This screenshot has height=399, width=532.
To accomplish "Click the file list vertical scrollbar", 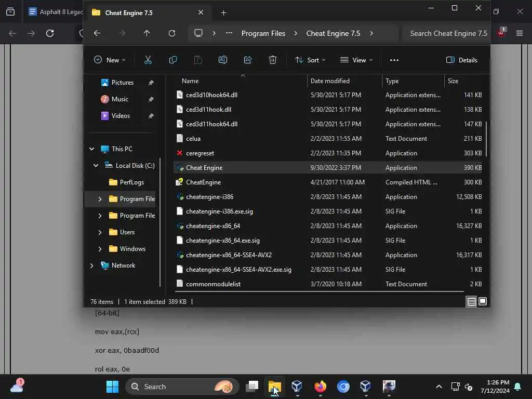I will pos(486,139).
